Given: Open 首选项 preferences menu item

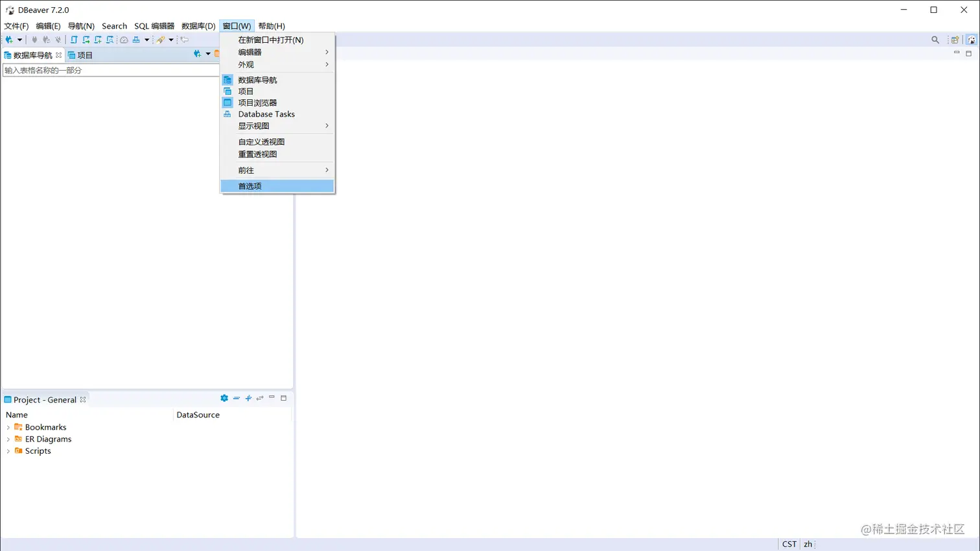Looking at the screenshot, I should click(x=277, y=186).
